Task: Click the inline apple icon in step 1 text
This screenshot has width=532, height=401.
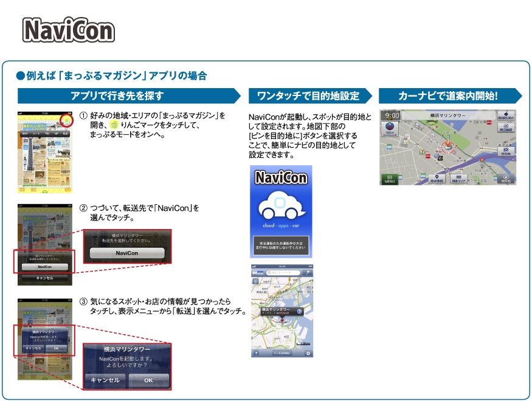Action: point(114,125)
